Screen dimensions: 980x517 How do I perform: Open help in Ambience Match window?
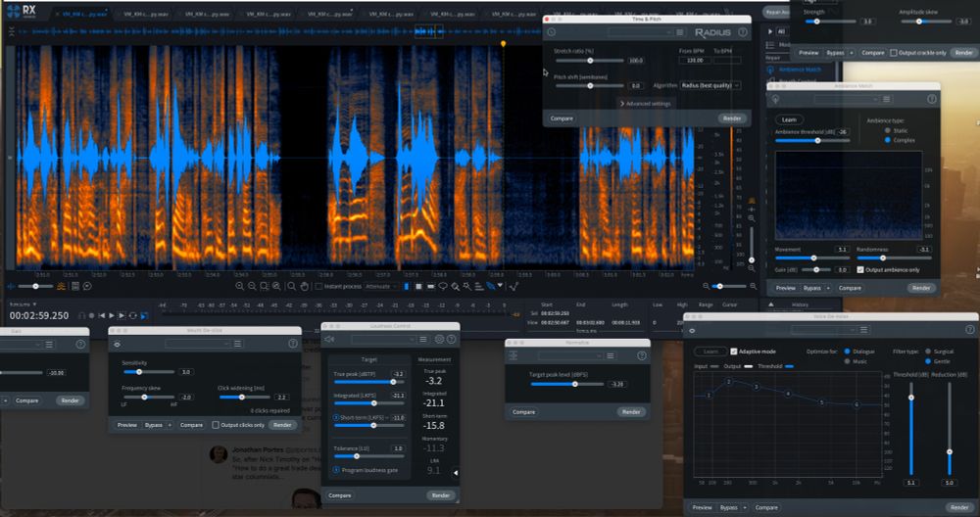pyautogui.click(x=932, y=99)
